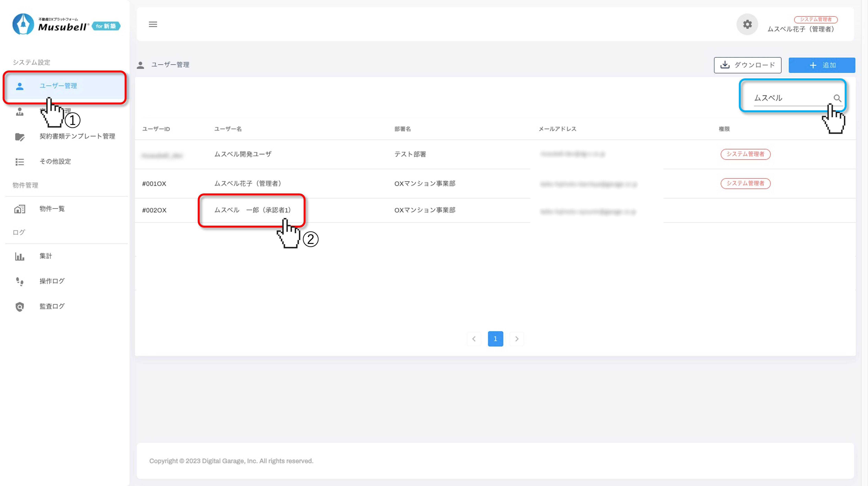Select page 1 in pagination
The height and width of the screenshot is (486, 868).
coord(495,339)
